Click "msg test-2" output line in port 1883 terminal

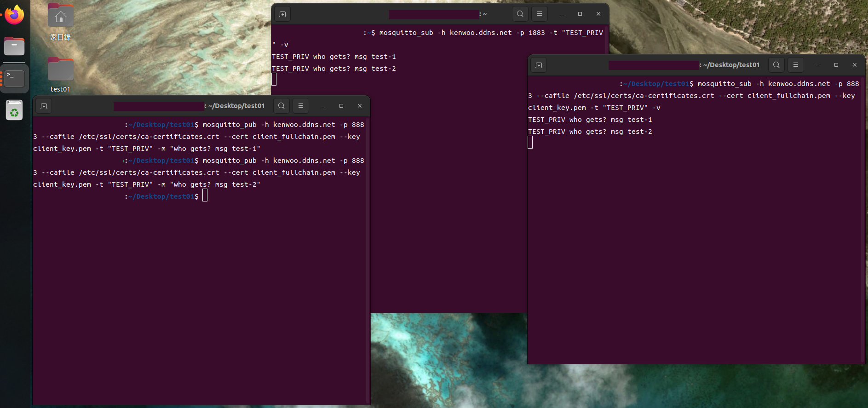[334, 69]
